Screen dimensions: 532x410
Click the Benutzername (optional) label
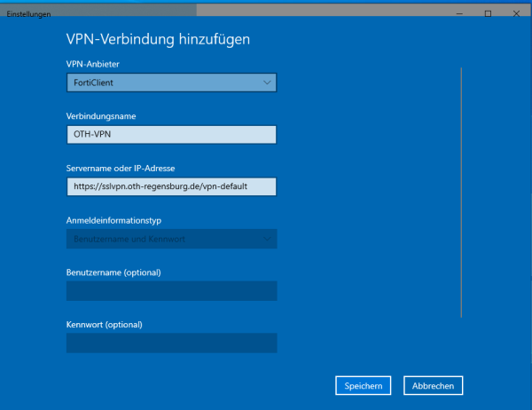click(x=113, y=272)
